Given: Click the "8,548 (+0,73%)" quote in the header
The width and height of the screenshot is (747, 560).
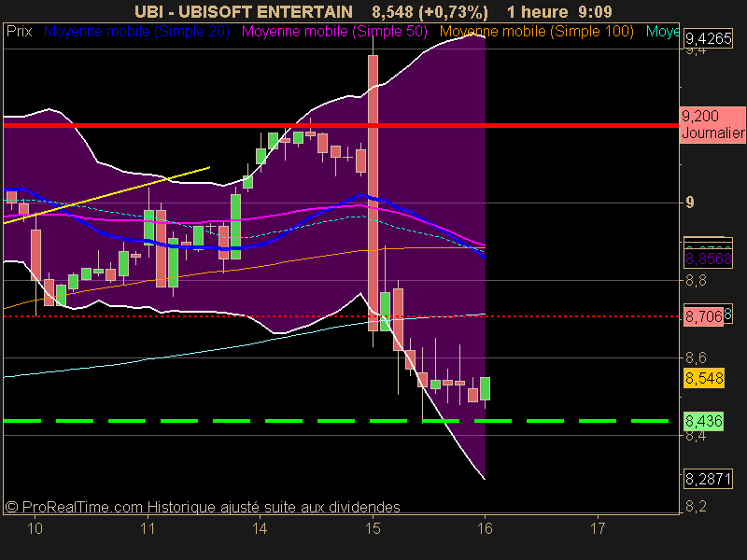Looking at the screenshot, I should click(430, 11).
